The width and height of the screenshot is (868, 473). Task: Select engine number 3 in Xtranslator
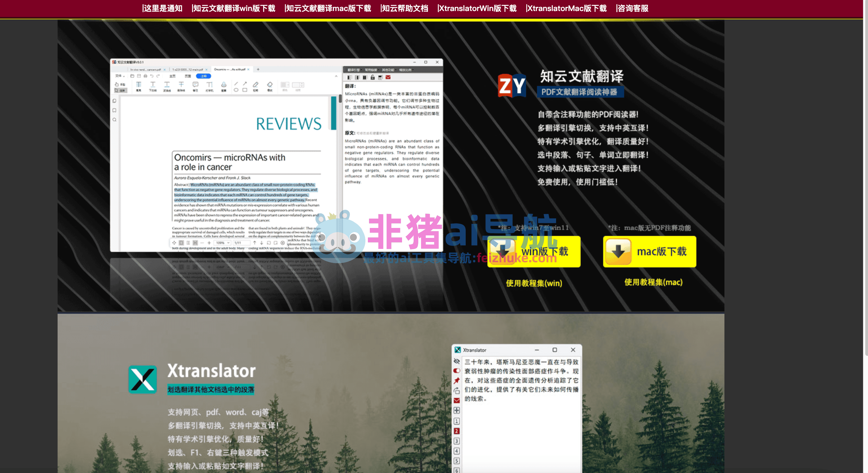click(x=457, y=441)
